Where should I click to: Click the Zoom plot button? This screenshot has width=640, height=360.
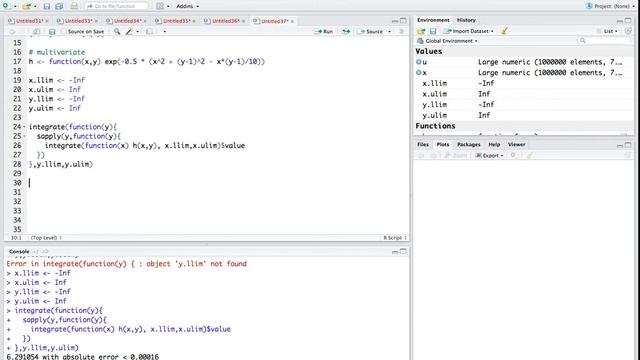(x=456, y=156)
